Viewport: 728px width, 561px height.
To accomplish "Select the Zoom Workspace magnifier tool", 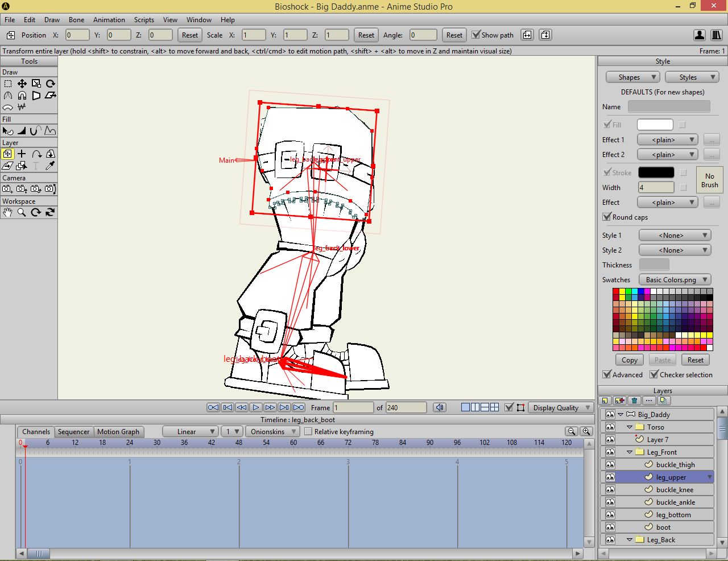I will coord(22,212).
